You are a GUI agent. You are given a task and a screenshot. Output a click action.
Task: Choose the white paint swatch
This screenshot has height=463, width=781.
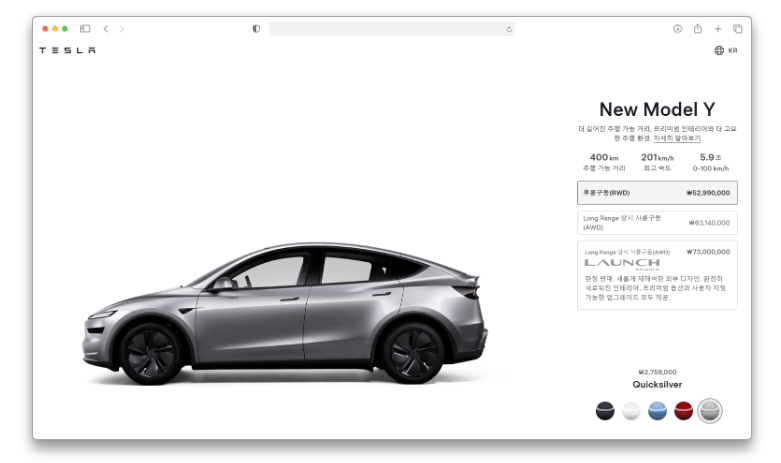click(631, 411)
